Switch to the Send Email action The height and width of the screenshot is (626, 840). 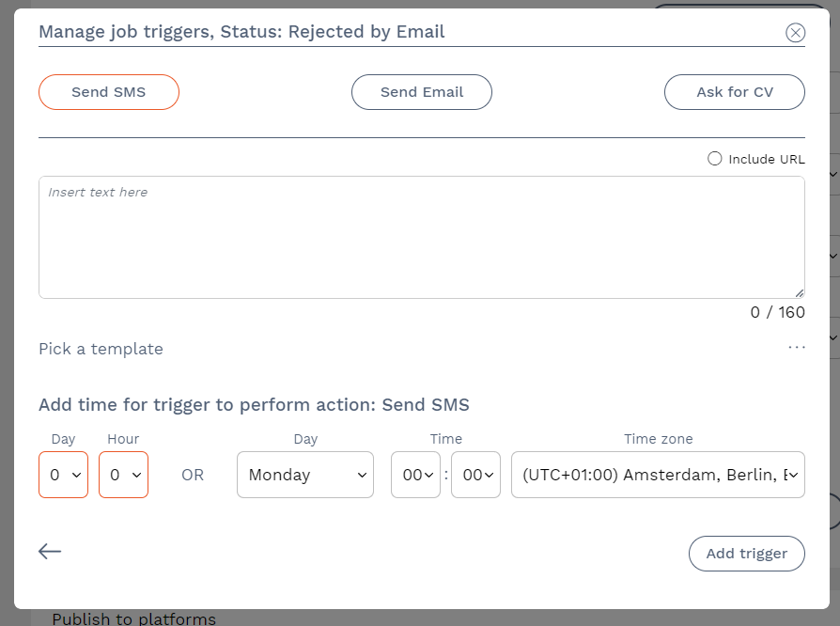pos(421,92)
